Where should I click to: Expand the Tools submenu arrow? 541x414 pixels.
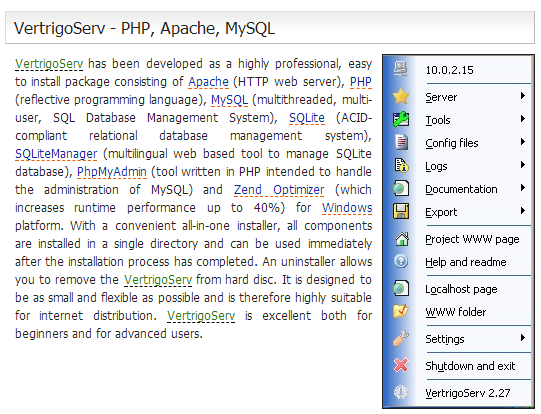(523, 119)
